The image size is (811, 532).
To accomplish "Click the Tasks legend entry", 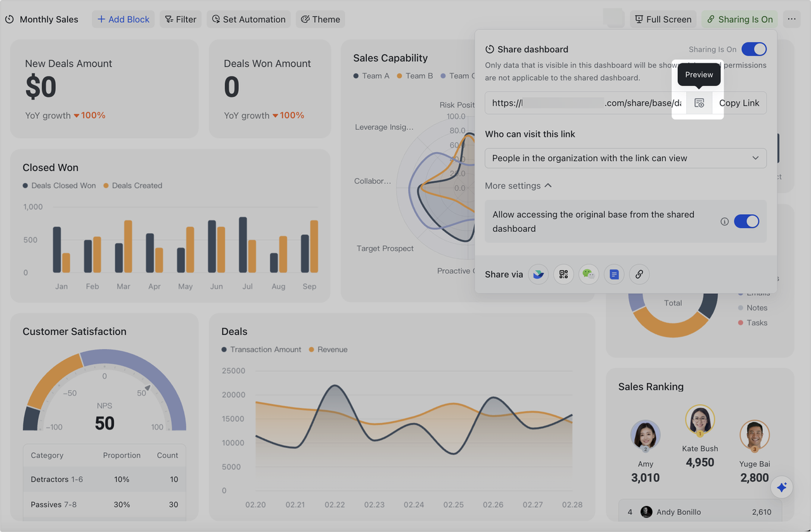I will pos(753,323).
